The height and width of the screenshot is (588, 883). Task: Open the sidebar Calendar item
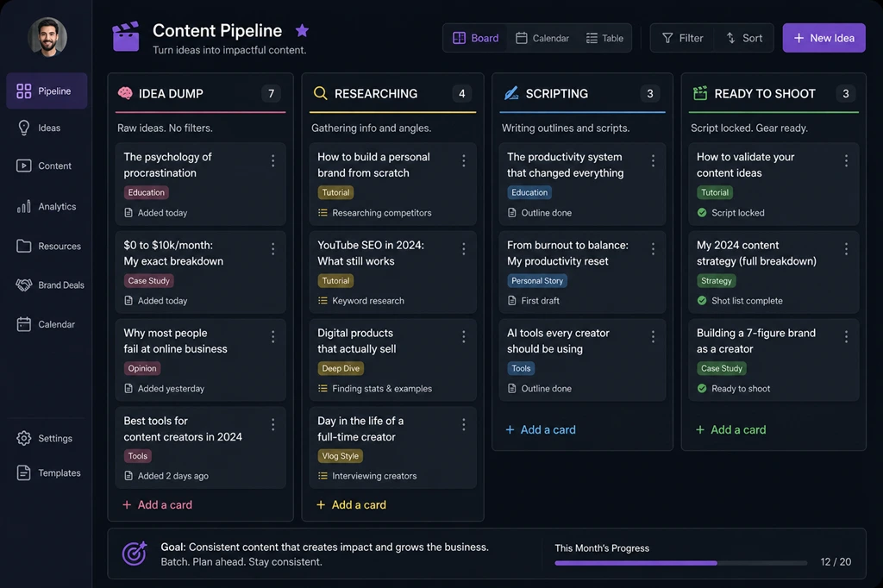click(x=45, y=324)
